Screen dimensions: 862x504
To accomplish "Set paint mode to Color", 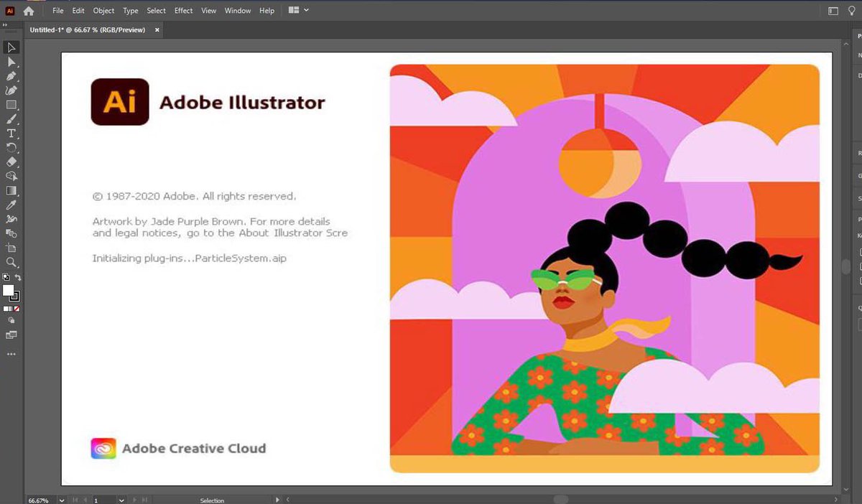I will click(x=6, y=308).
